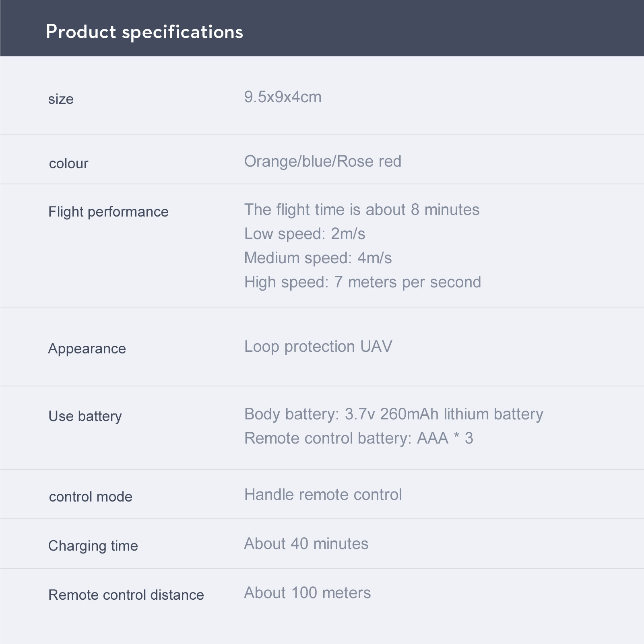
Task: Select the Use battery label
Action: tap(85, 416)
